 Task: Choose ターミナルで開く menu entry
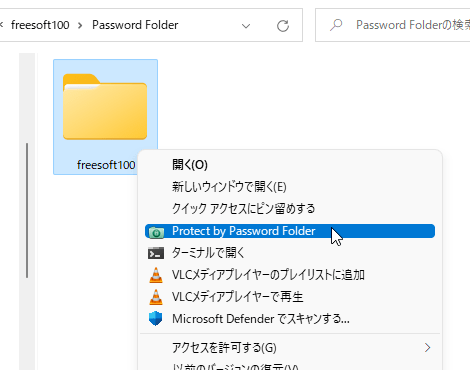[x=290, y=253]
